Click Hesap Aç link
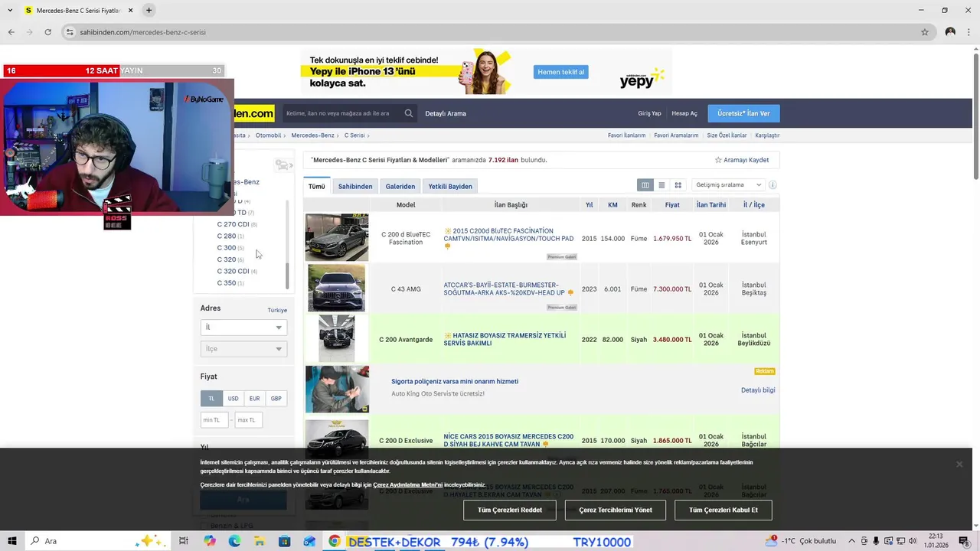980x551 pixels. (x=684, y=113)
